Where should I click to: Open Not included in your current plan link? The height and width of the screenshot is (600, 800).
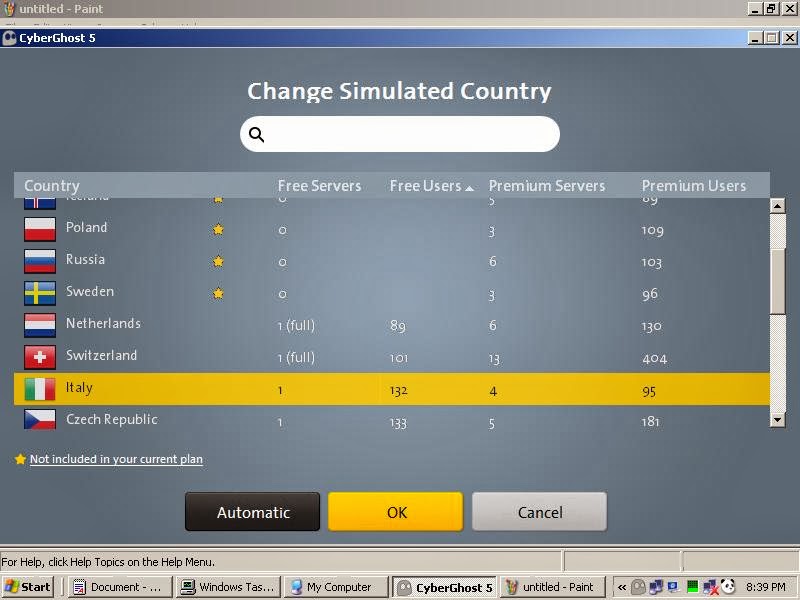(x=116, y=459)
